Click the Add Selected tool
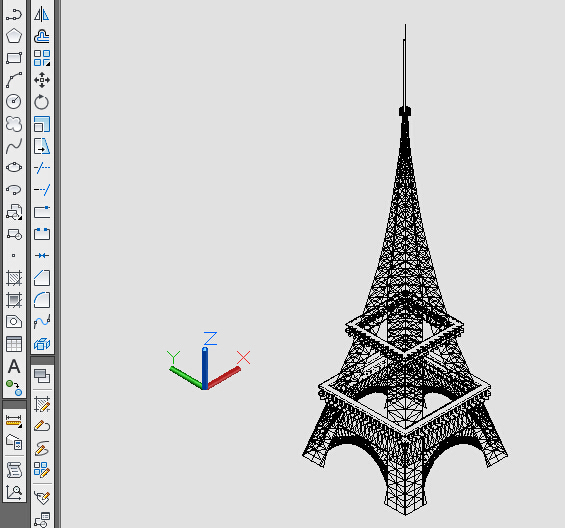Screen dimensions: 565x528 coord(14,388)
